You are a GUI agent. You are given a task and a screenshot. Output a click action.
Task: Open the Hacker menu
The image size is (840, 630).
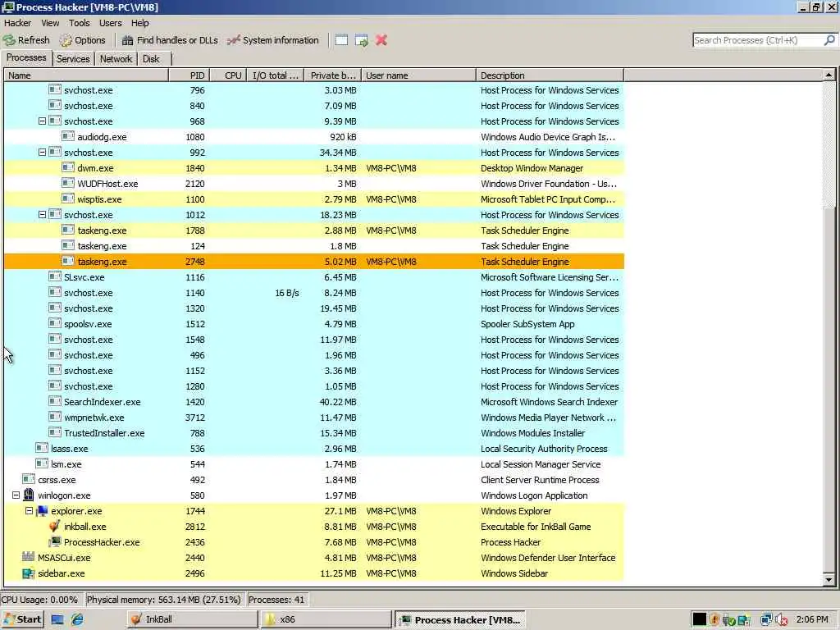pyautogui.click(x=18, y=23)
